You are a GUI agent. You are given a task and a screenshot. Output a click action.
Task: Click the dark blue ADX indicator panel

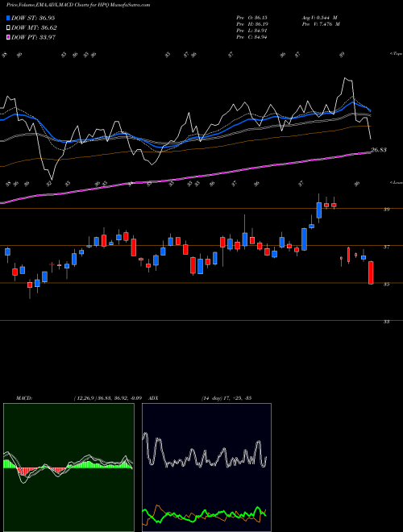(206, 468)
